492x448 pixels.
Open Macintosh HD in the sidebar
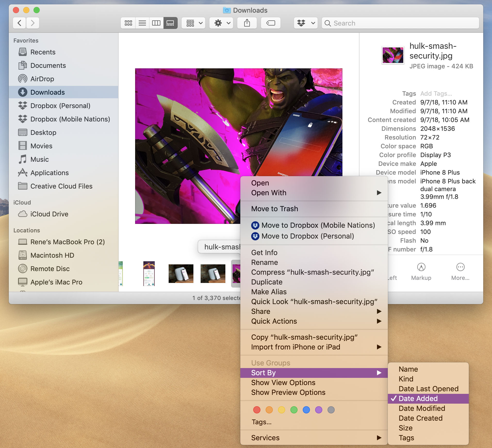point(63,255)
